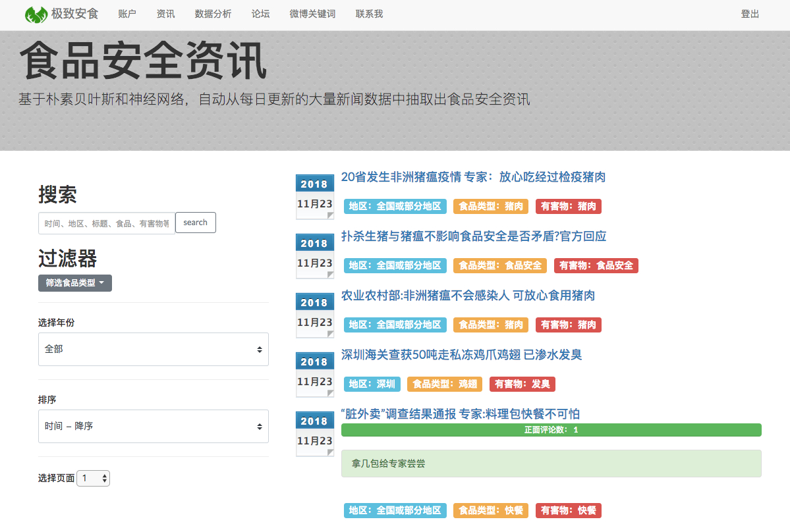The image size is (790, 532).
Task: Click 地区：全国或部分地区 tag under 农业农村部 article
Action: click(x=395, y=325)
